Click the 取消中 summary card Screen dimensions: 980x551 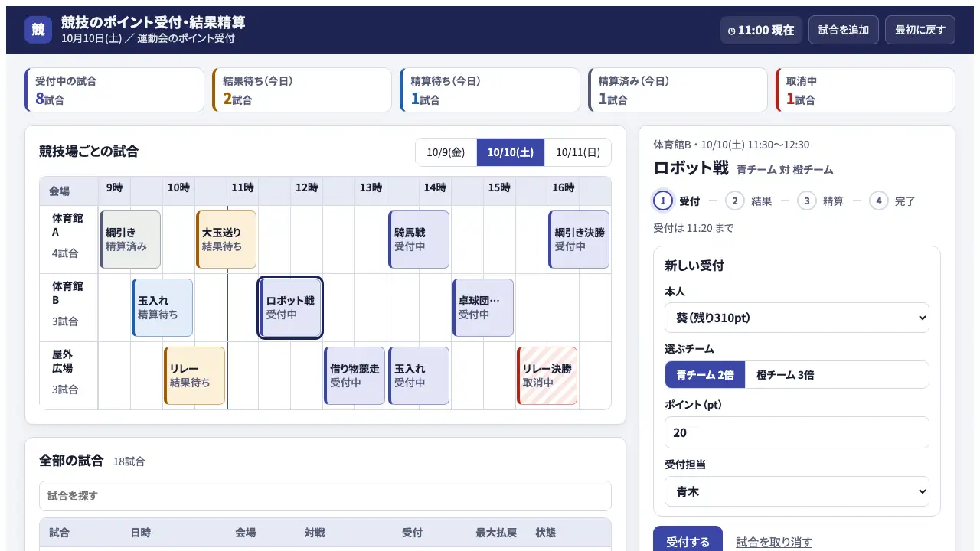tap(865, 90)
